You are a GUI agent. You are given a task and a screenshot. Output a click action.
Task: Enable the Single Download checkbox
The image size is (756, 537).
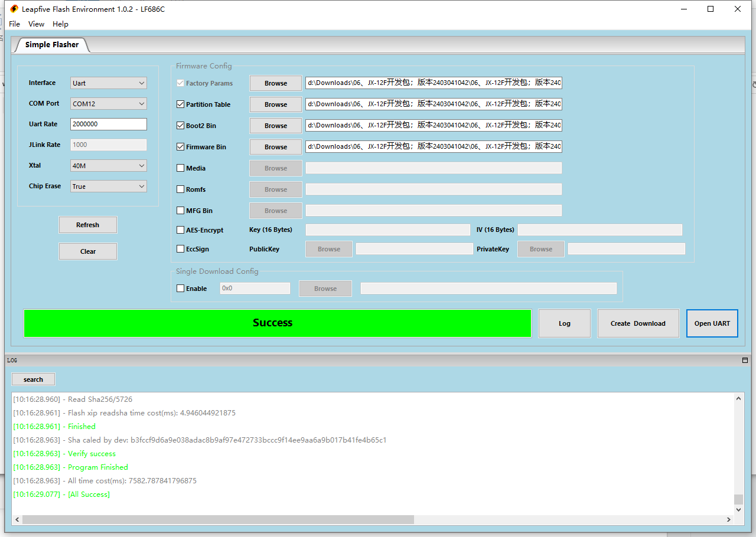[181, 289]
